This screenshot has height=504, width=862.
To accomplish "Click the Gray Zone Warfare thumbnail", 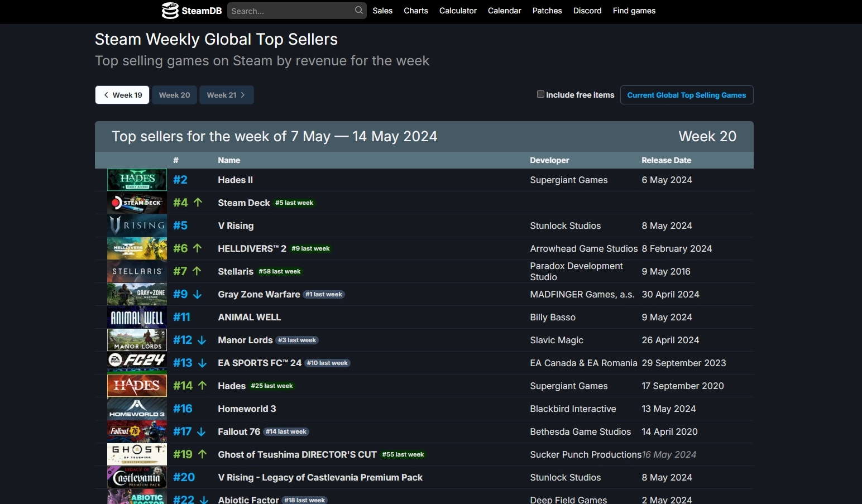I will [137, 294].
